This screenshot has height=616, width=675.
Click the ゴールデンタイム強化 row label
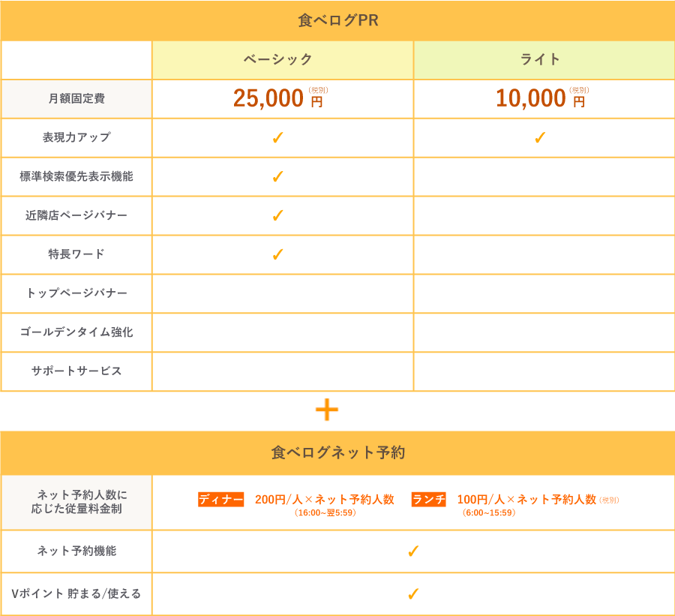(76, 332)
